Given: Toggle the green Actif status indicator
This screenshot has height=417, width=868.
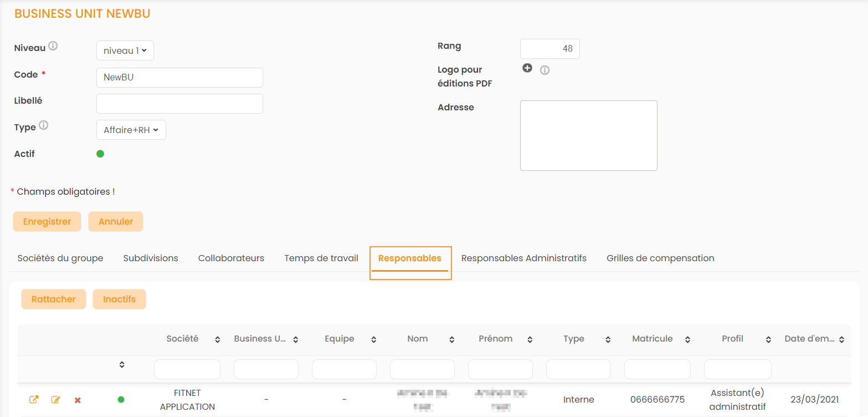Looking at the screenshot, I should (x=100, y=154).
